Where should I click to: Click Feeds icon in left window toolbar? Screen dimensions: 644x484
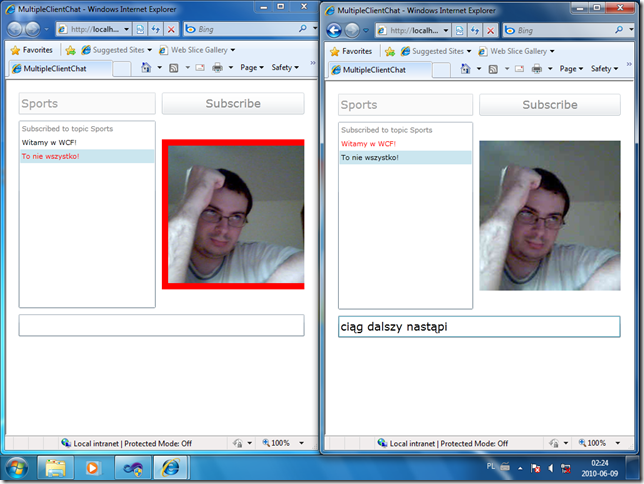(174, 68)
